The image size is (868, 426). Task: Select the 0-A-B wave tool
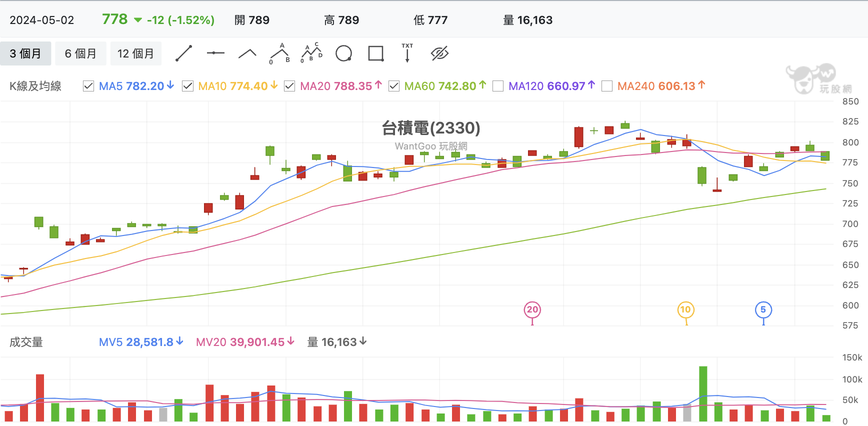coord(280,53)
